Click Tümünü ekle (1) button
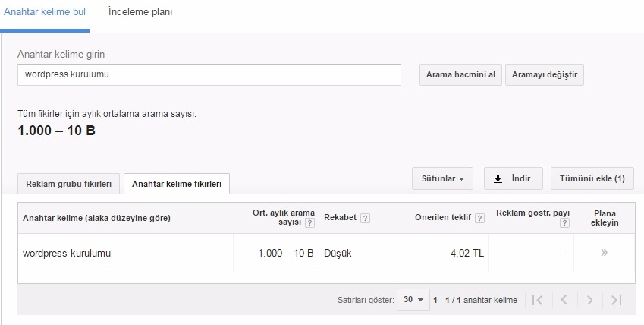 click(592, 178)
